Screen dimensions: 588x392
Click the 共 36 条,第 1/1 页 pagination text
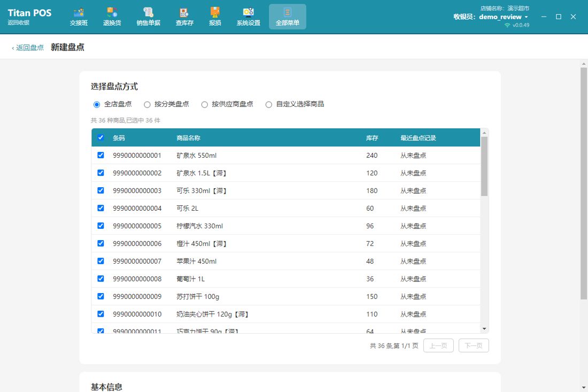(x=394, y=345)
